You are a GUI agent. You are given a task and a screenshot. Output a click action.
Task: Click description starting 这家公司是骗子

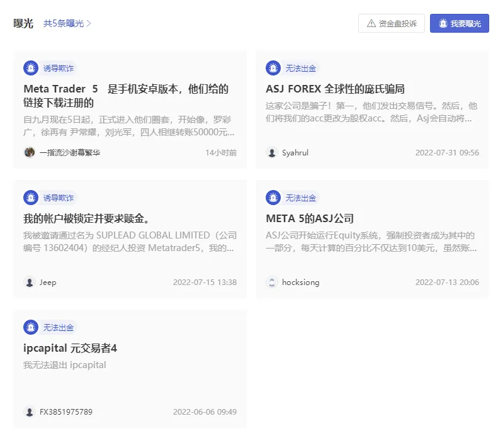pos(371,112)
